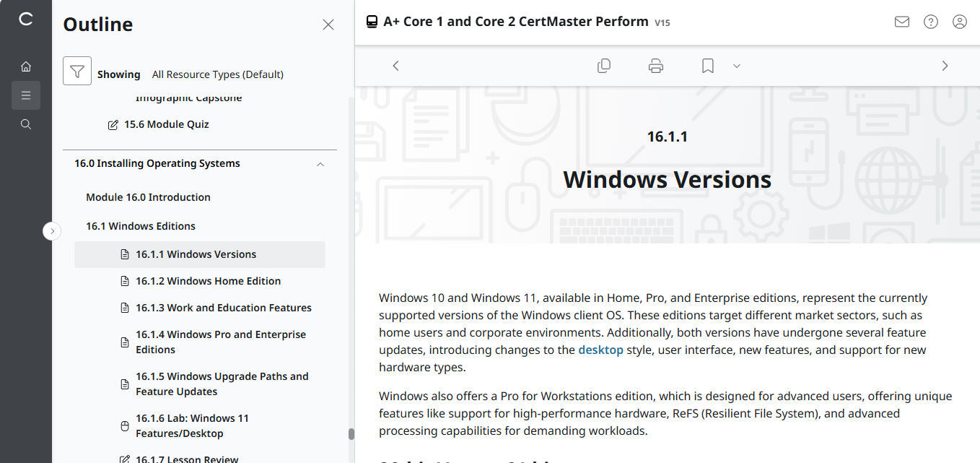Click the print page icon
This screenshot has width=980, height=463.
pyautogui.click(x=656, y=66)
